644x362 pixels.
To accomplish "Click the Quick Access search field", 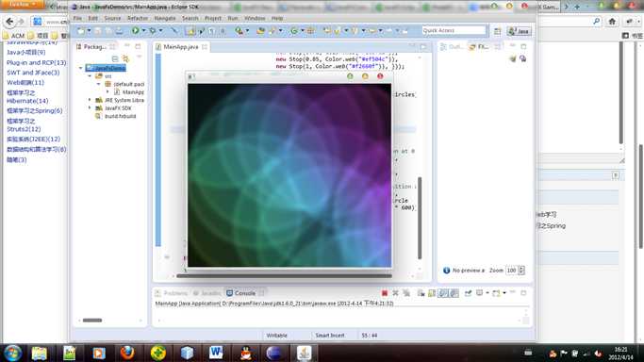I will (x=454, y=30).
